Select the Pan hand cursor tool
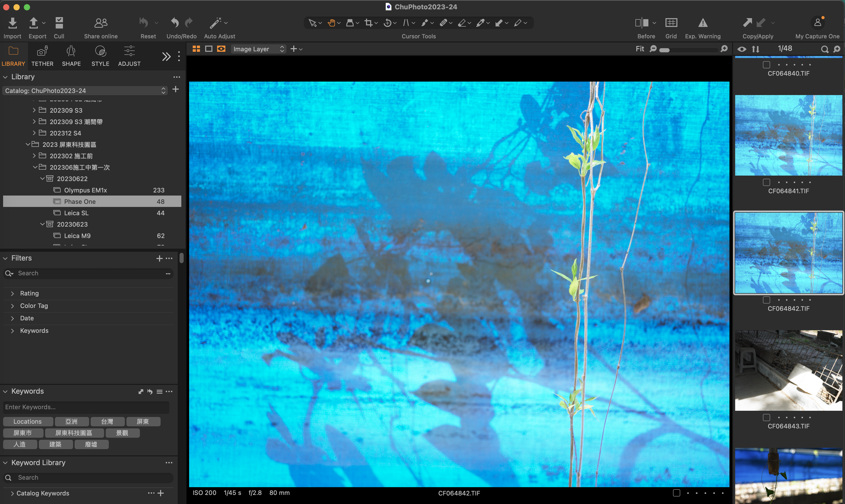Viewport: 845px width, 504px height. [331, 23]
